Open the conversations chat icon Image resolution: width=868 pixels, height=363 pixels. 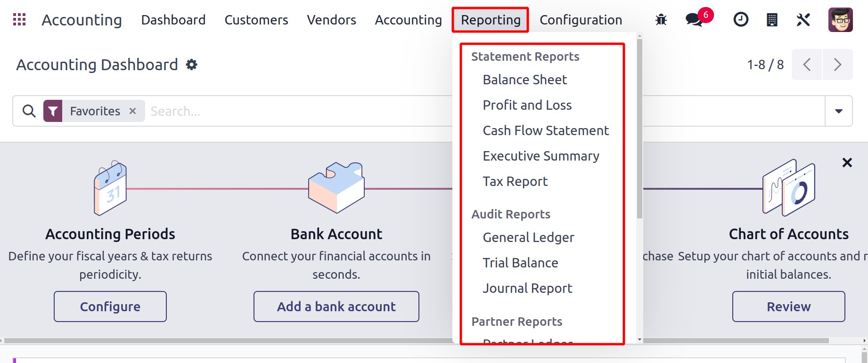click(694, 20)
